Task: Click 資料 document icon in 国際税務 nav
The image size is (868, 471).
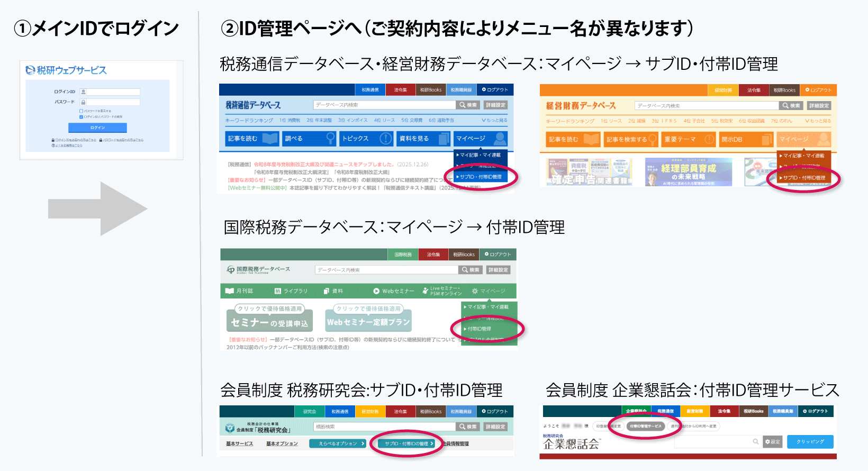Action: pos(325,291)
